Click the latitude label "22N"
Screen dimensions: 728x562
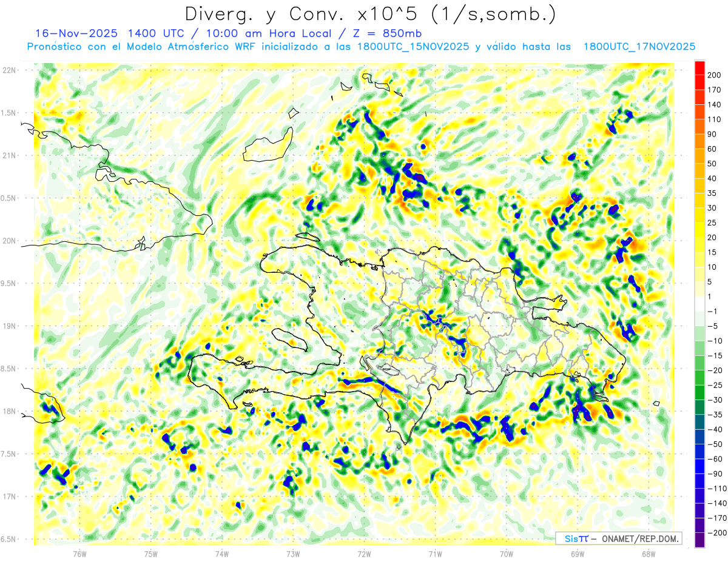click(x=9, y=70)
